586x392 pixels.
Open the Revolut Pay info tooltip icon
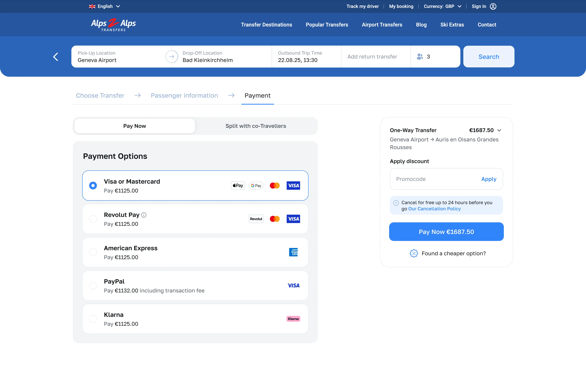tap(144, 215)
